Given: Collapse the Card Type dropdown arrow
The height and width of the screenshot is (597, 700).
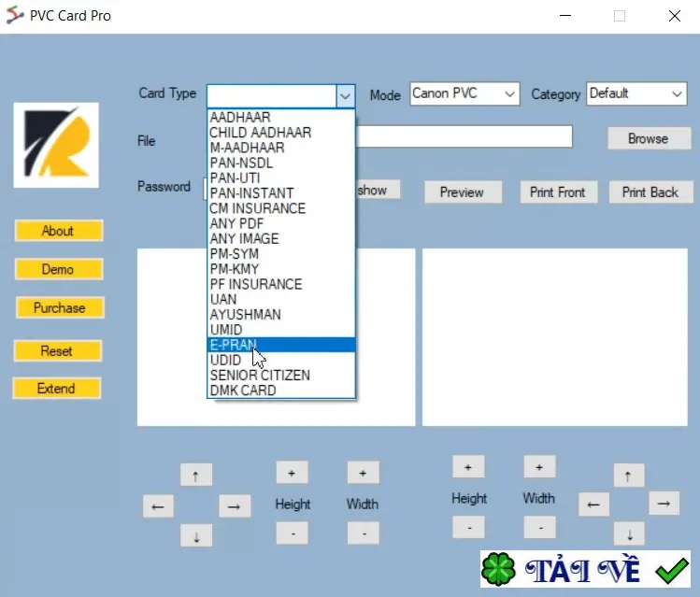Looking at the screenshot, I should point(345,95).
